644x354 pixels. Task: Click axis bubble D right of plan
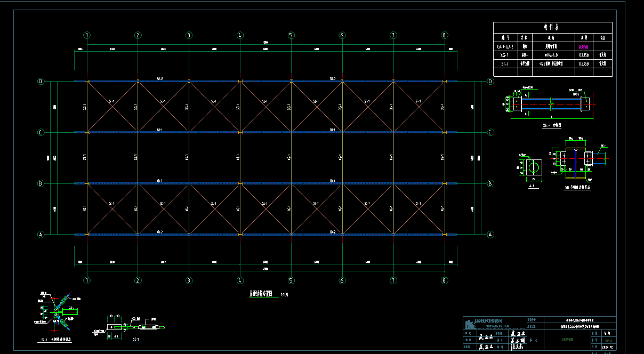point(490,81)
